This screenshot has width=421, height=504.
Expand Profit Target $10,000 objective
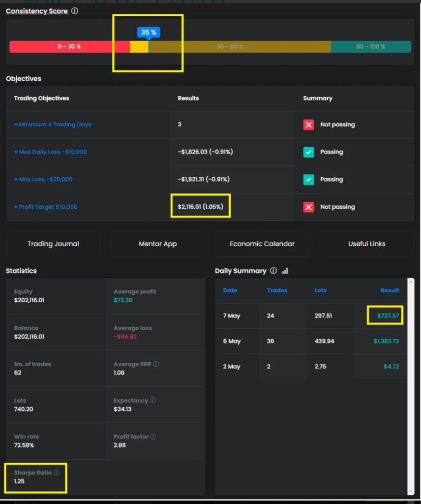click(46, 207)
